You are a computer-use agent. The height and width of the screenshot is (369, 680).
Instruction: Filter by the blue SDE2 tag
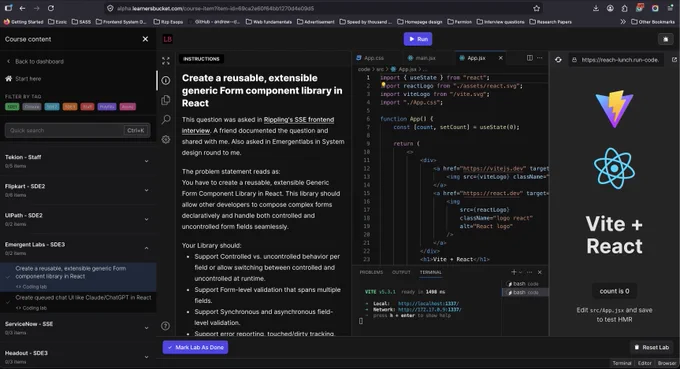[x=52, y=107]
